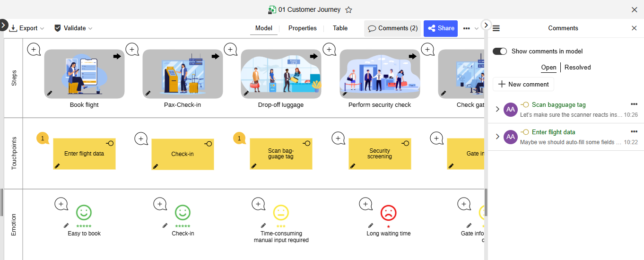Expand the Scan bagguage tag comment thread
Image resolution: width=644 pixels, height=260 pixels.
click(x=497, y=109)
